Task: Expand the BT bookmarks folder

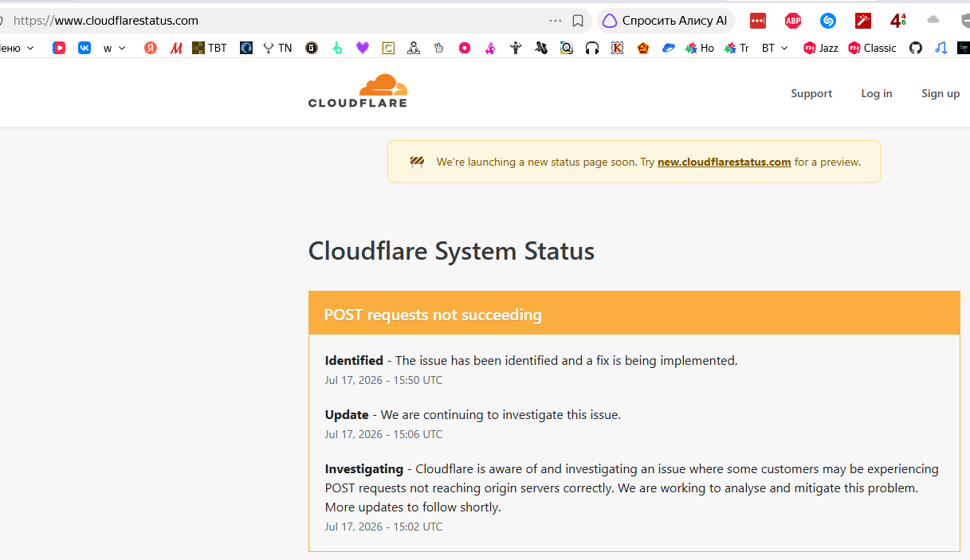Action: (775, 48)
